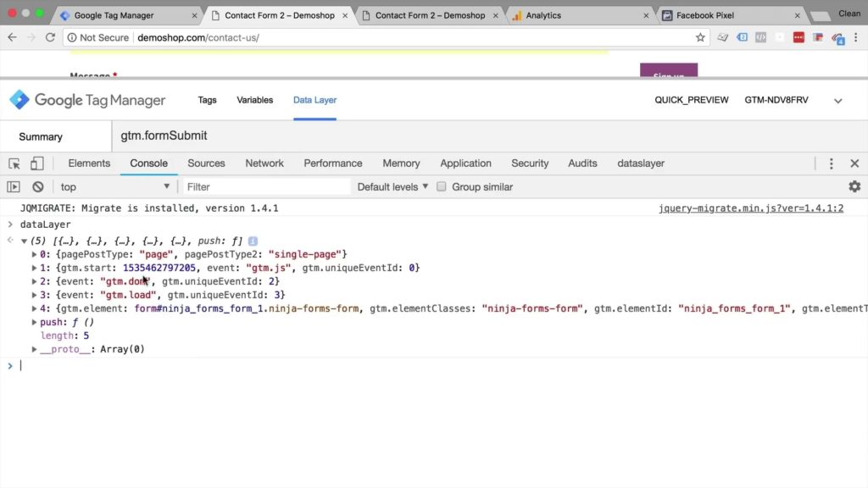Click the QUICK_PREVIEW button
The image size is (868, 488).
691,99
